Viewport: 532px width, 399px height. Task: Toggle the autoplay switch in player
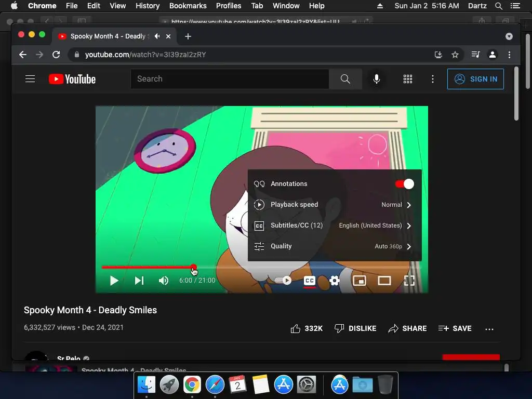coord(283,281)
